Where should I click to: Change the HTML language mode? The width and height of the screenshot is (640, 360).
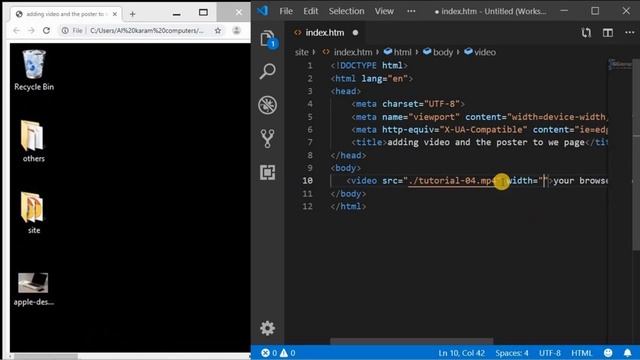click(581, 353)
